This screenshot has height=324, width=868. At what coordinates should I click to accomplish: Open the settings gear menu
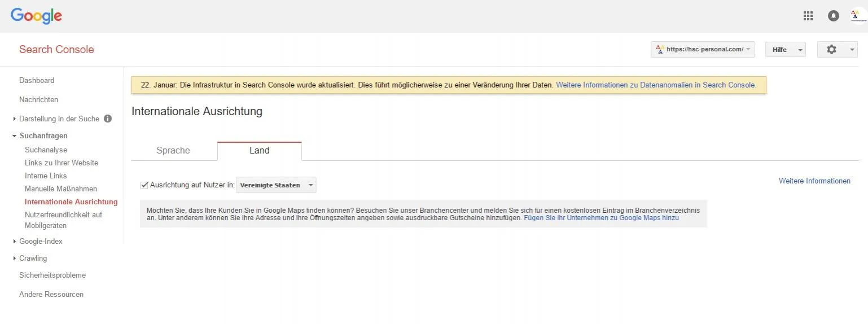(x=838, y=50)
